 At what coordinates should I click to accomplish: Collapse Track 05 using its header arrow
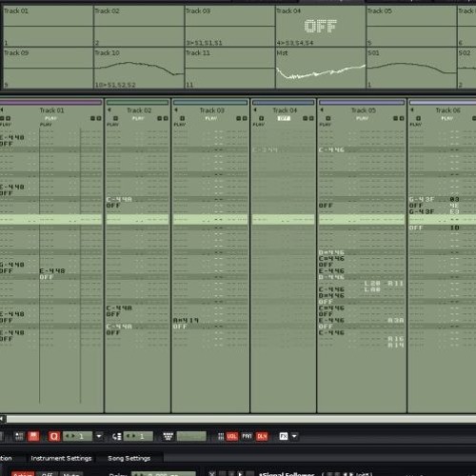point(322,109)
